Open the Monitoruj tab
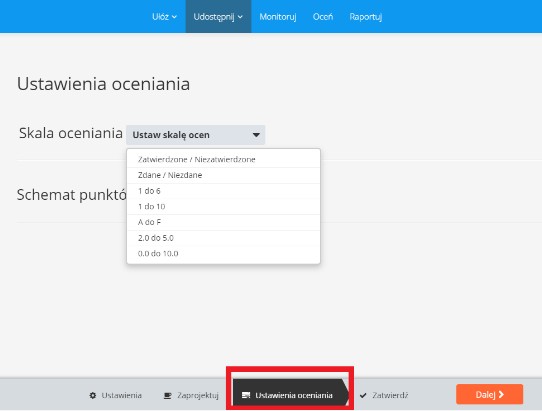 (278, 17)
